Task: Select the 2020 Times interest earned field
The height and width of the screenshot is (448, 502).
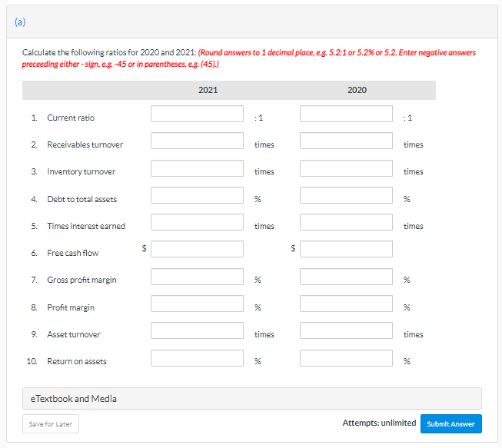Action: point(346,222)
